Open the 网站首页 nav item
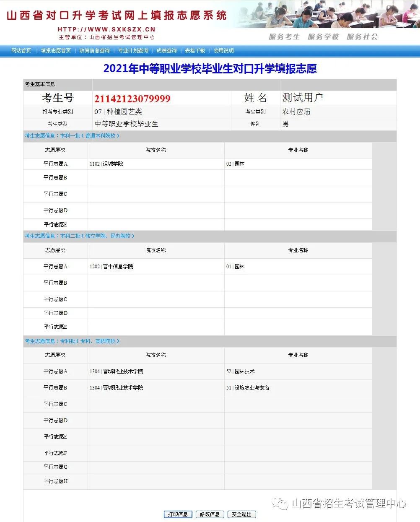 click(x=21, y=51)
